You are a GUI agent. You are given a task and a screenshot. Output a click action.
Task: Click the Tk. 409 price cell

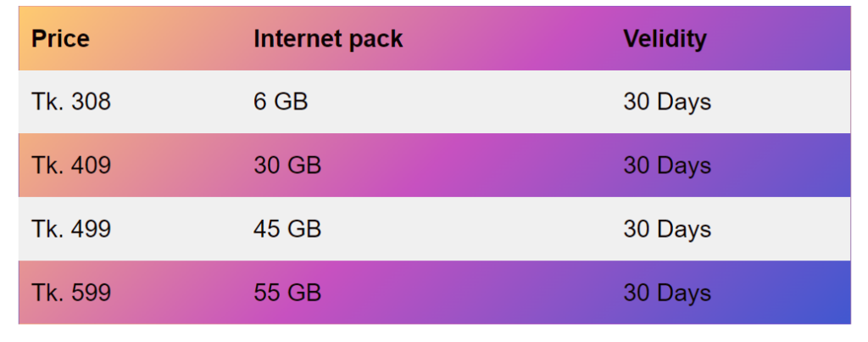click(71, 165)
